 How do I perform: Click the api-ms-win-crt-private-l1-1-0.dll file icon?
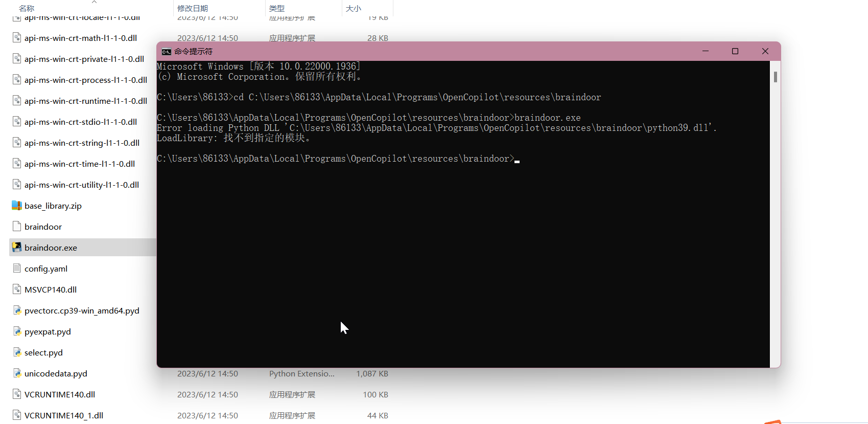coord(17,59)
